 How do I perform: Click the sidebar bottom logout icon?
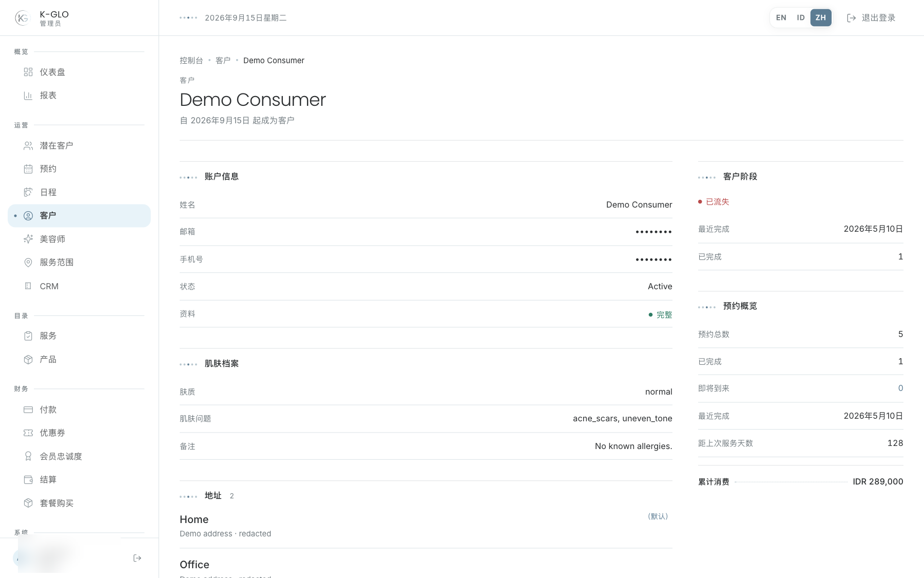(x=137, y=558)
